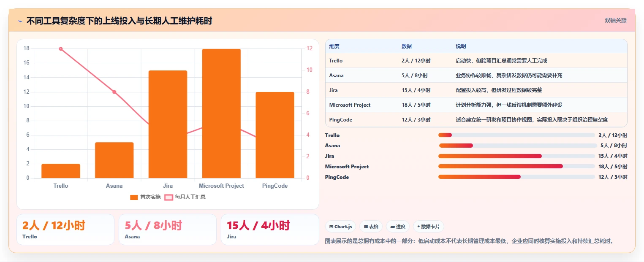644x262 pixels.
Task: Select the Trello table row name
Action: [336, 61]
